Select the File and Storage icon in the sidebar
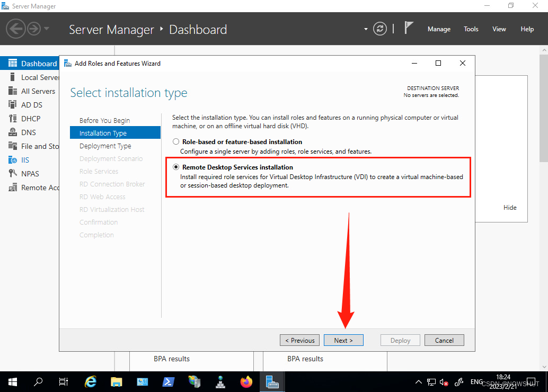548x392 pixels. (13, 146)
